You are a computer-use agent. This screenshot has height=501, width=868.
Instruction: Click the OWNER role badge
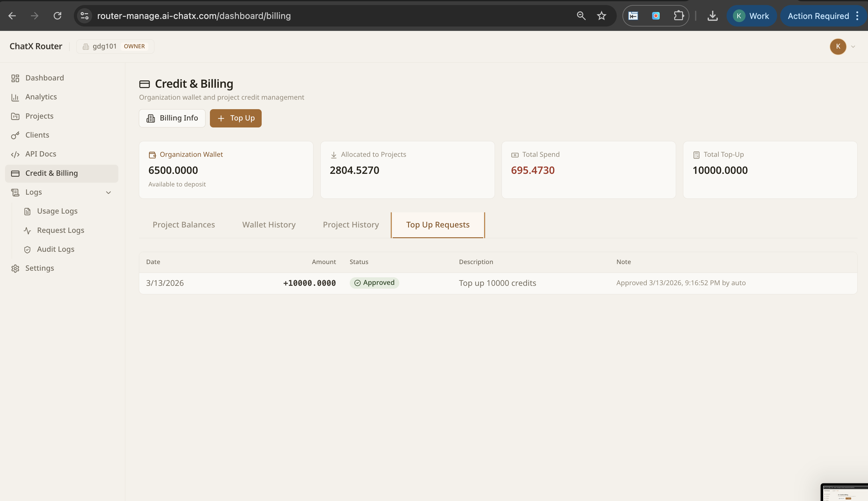[134, 46]
